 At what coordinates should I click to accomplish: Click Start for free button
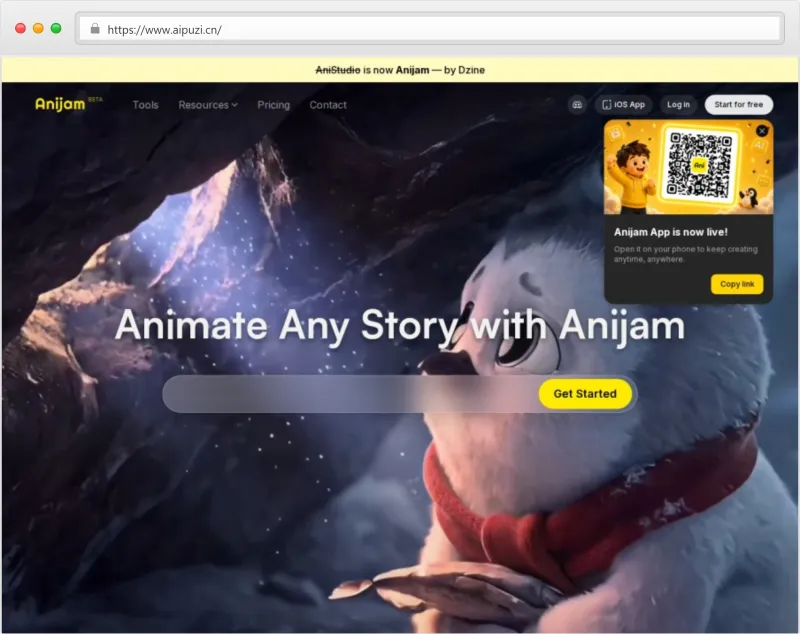coord(738,105)
